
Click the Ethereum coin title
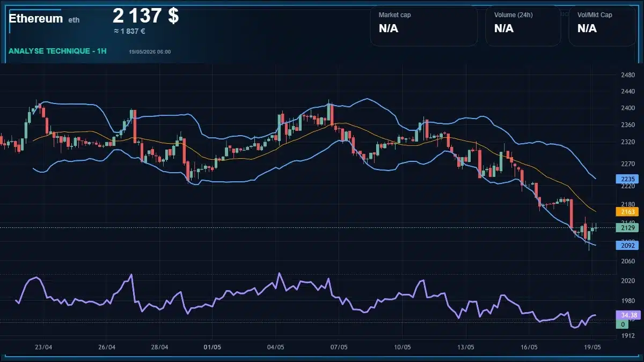(35, 18)
